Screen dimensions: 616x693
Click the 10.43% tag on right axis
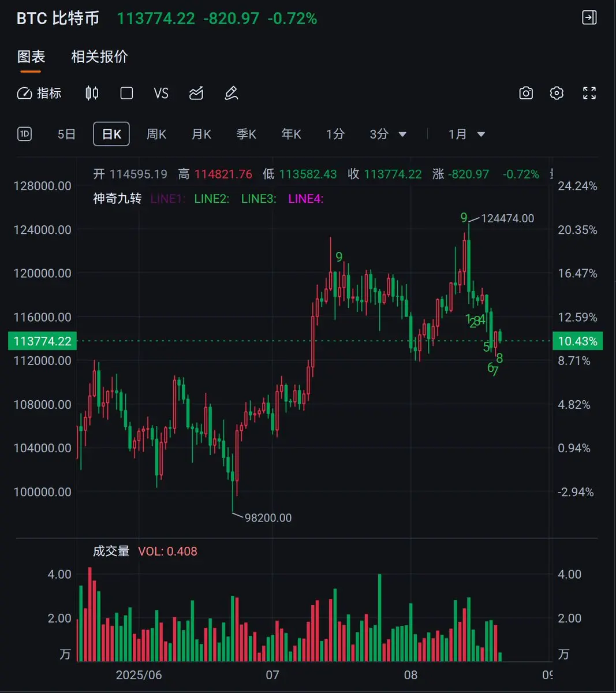[x=577, y=341]
